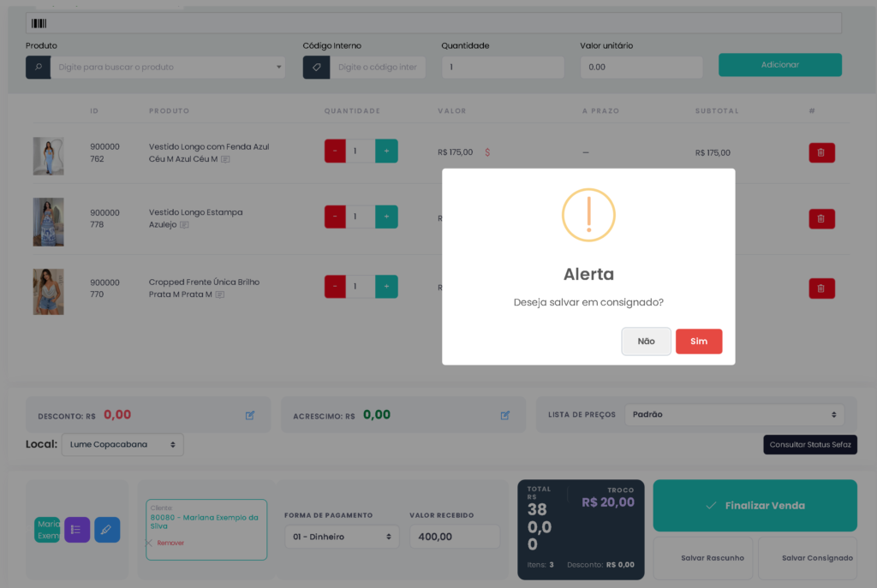Increase quantity for Cropped Frente Única

pyautogui.click(x=386, y=286)
